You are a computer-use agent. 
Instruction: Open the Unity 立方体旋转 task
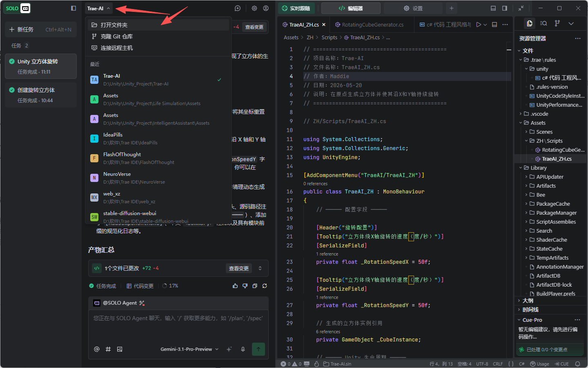[x=41, y=66]
